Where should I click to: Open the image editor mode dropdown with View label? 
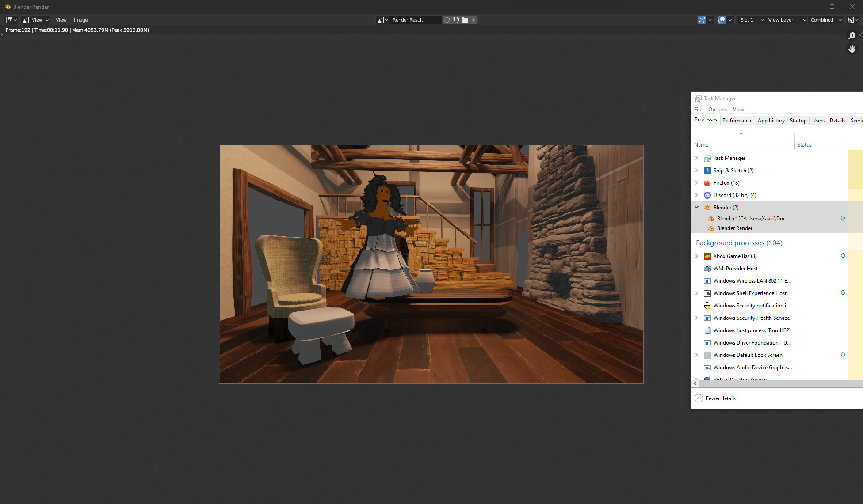pyautogui.click(x=35, y=20)
